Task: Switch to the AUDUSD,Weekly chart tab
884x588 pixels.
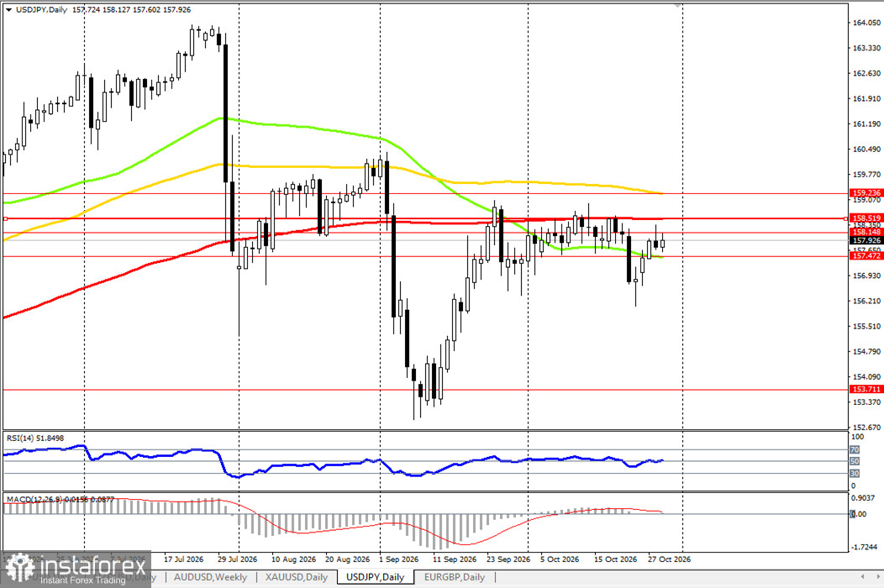Action: (x=210, y=577)
